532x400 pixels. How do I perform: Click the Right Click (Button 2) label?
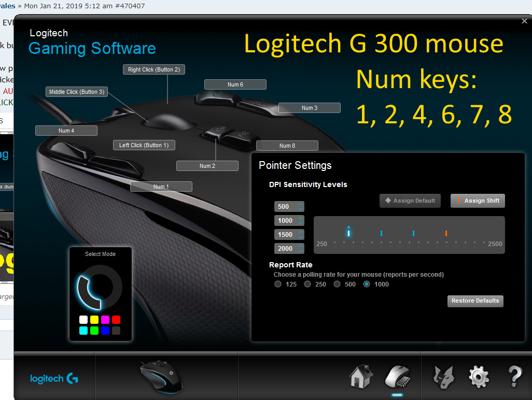[154, 69]
